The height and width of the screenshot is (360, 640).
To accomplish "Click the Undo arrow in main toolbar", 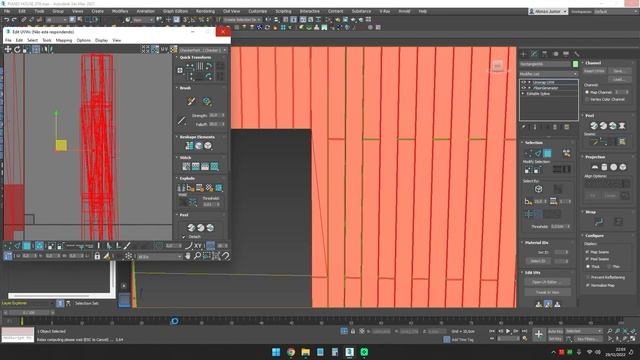I will point(6,20).
